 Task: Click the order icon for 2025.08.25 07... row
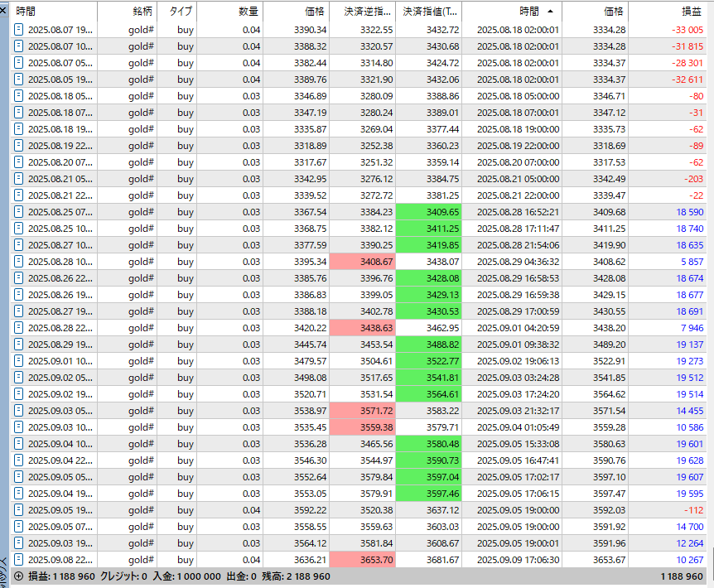19,212
